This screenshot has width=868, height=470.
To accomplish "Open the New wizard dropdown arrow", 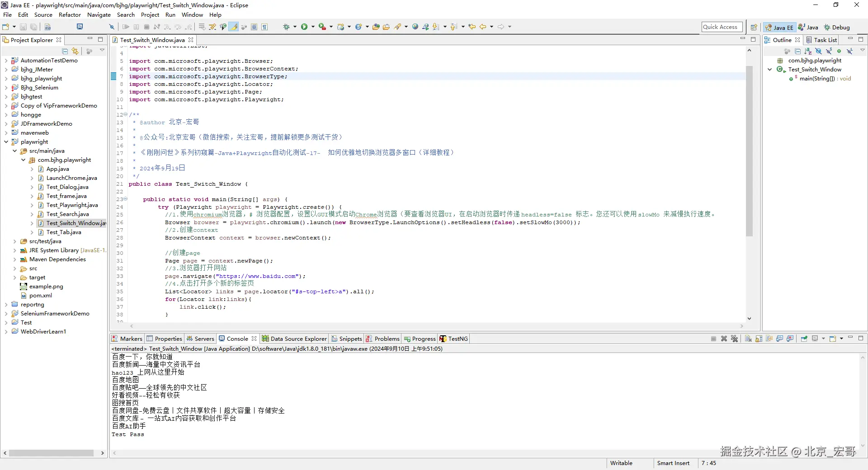I will point(14,27).
